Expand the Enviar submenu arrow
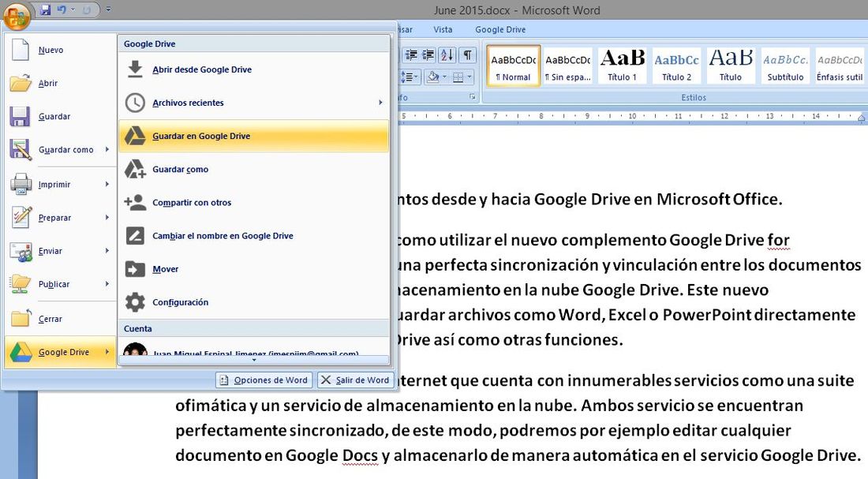Viewport: 868px width, 479px height. [x=107, y=251]
